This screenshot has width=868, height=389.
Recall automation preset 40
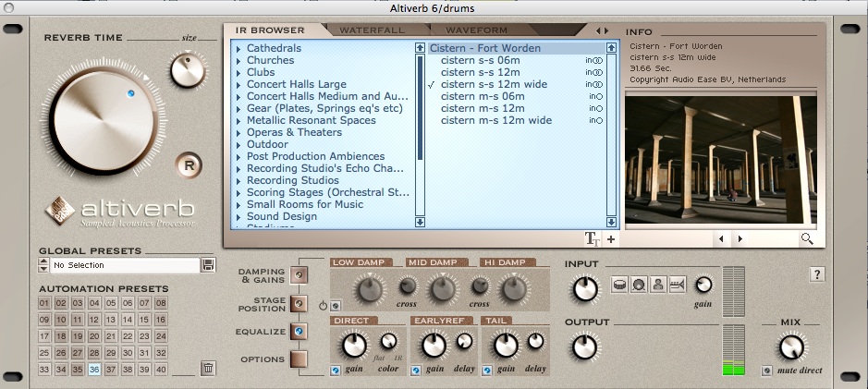[x=161, y=370]
